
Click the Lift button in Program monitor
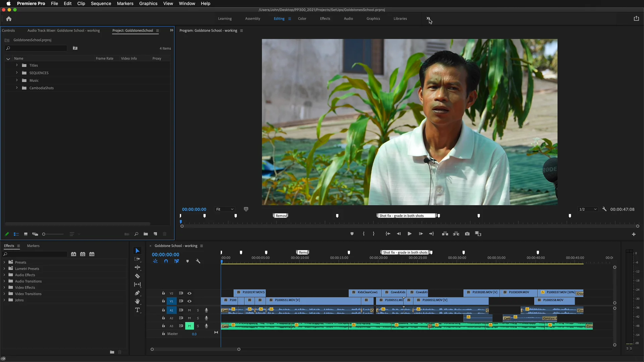tap(445, 234)
